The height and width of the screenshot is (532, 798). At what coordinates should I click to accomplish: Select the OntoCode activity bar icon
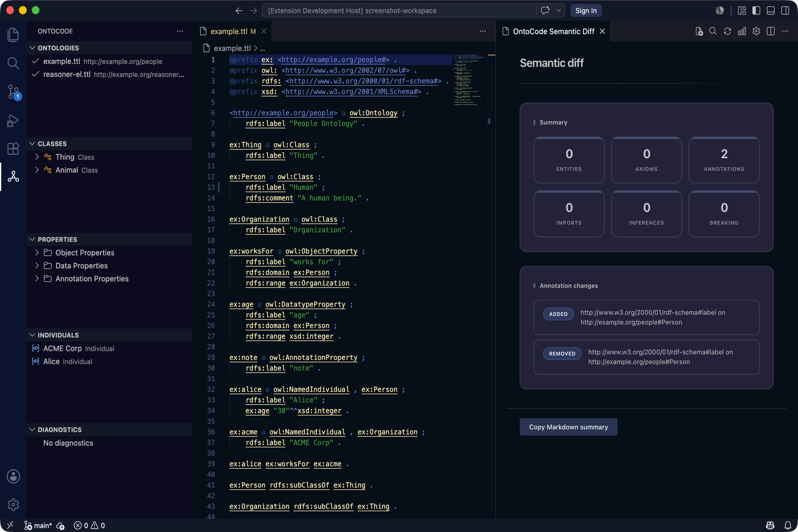14,177
